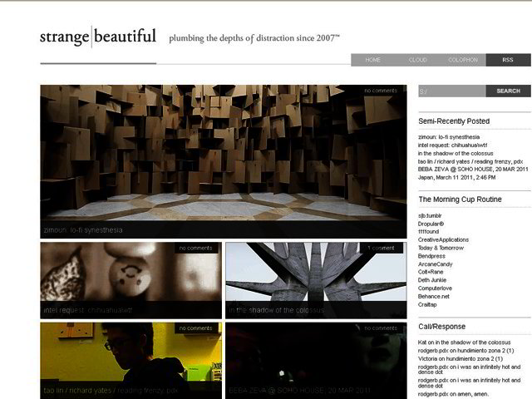
Task: Open comment 'rodgerb.pdx on amen, amen.'
Action: 453,394
